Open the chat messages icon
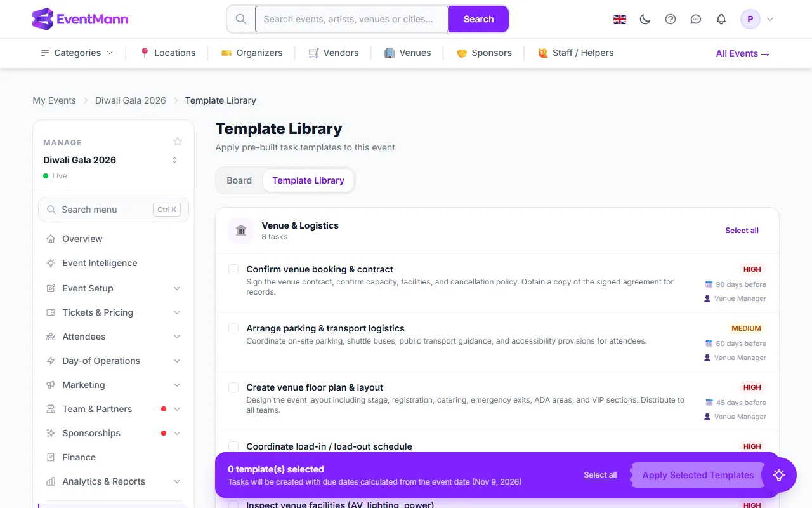 tap(696, 19)
